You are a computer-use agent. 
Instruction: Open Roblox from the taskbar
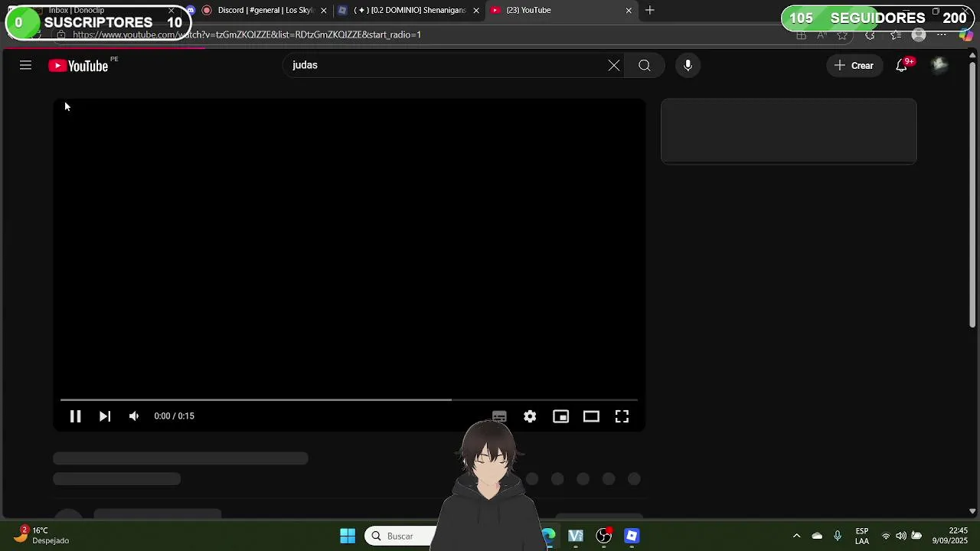[x=632, y=536]
